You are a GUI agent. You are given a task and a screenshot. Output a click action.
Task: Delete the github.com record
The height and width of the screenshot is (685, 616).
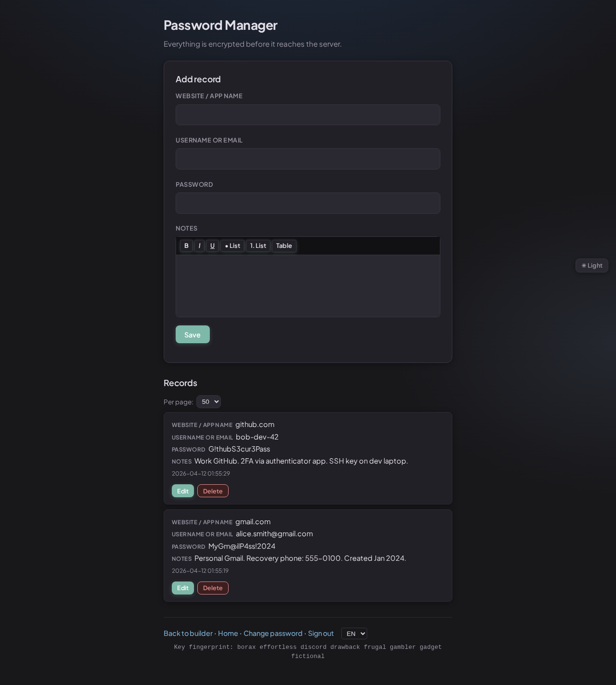coord(213,491)
